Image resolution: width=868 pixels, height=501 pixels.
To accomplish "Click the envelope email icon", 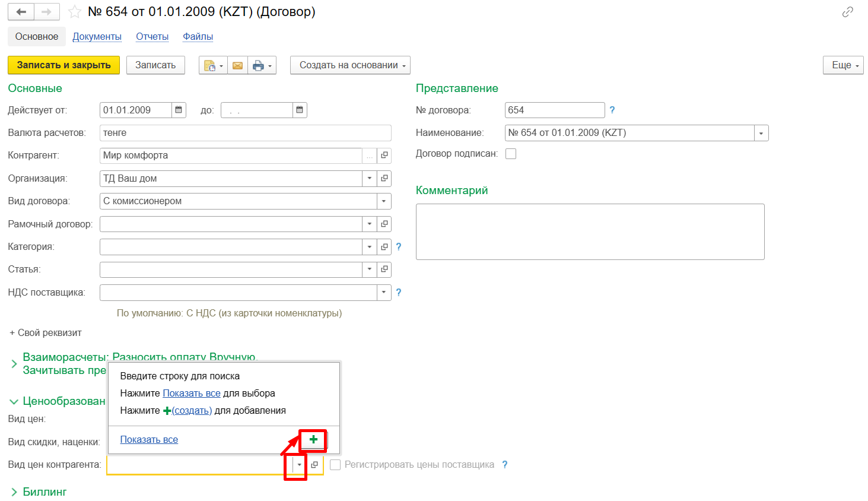I will (x=237, y=65).
